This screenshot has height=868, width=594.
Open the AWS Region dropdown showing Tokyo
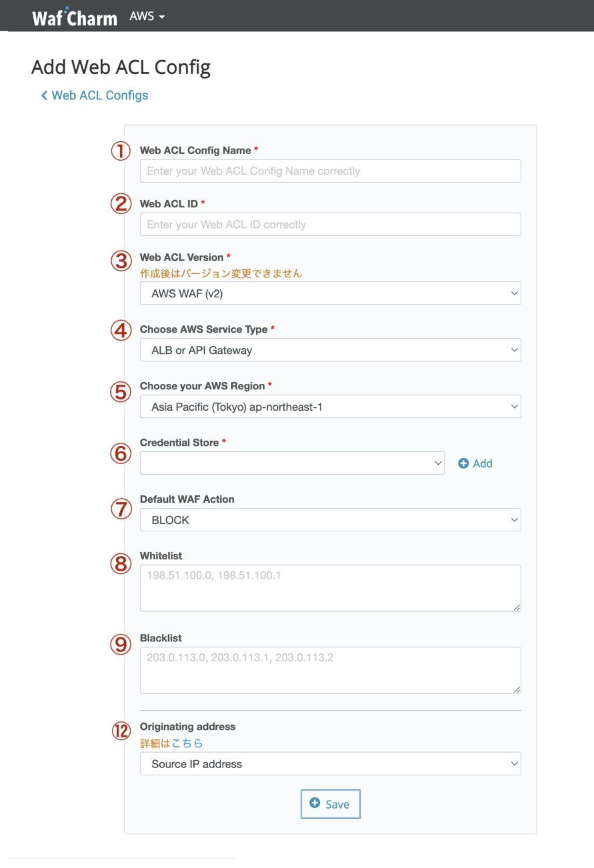point(330,407)
